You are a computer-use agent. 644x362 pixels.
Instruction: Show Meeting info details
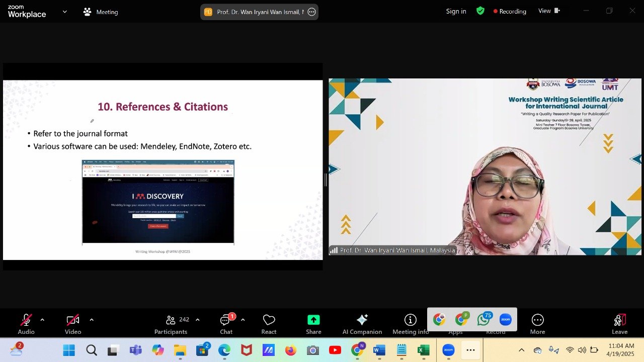click(411, 324)
